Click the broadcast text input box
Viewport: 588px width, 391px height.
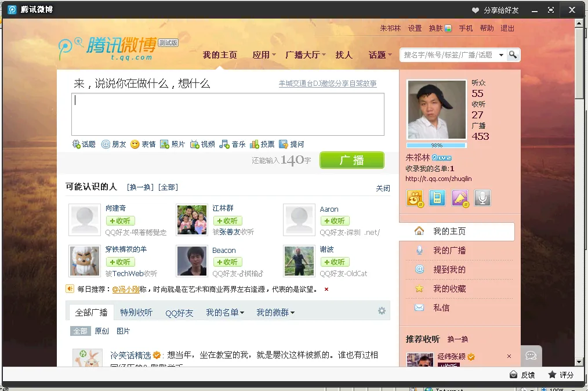click(228, 114)
